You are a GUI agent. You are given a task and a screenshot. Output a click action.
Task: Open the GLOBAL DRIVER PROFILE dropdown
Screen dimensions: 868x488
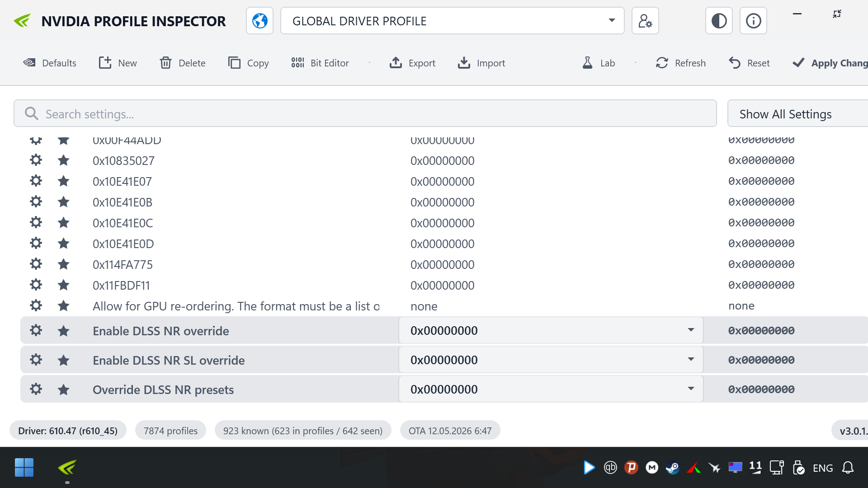pyautogui.click(x=452, y=21)
